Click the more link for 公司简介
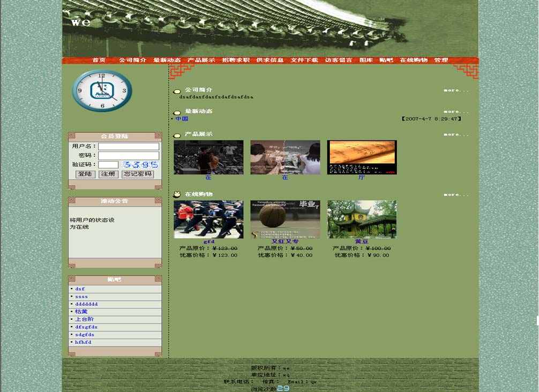 click(456, 91)
